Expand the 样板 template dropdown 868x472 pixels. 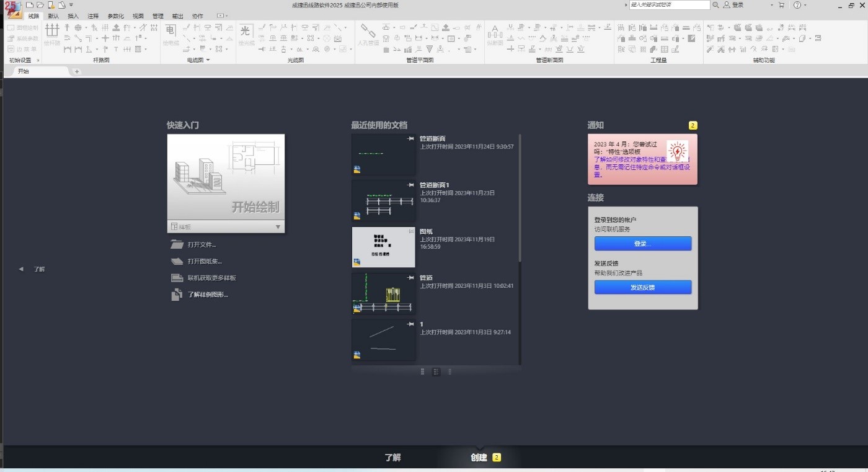click(278, 227)
